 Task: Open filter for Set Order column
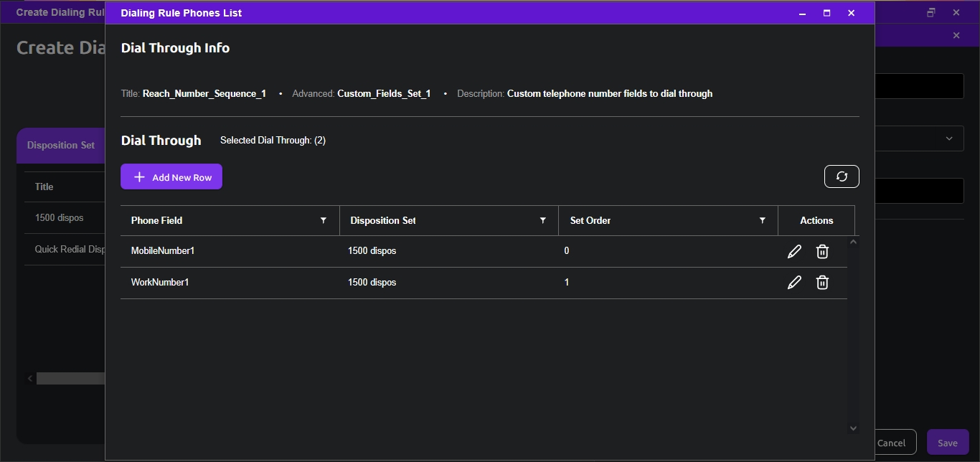click(763, 220)
